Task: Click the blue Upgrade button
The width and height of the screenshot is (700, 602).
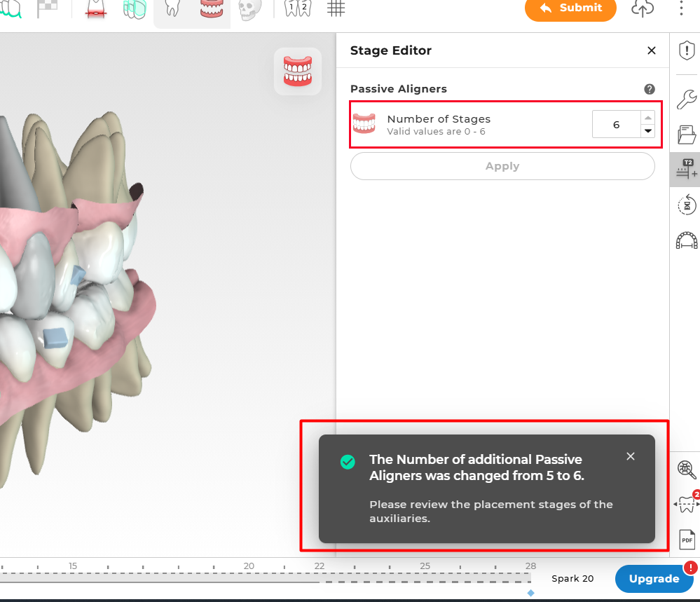Action: pyautogui.click(x=654, y=578)
